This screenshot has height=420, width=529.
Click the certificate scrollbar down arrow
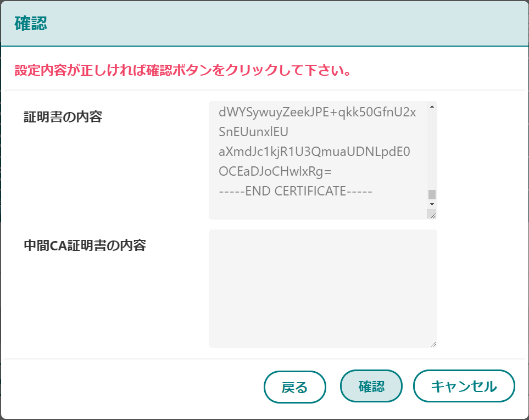(x=432, y=204)
